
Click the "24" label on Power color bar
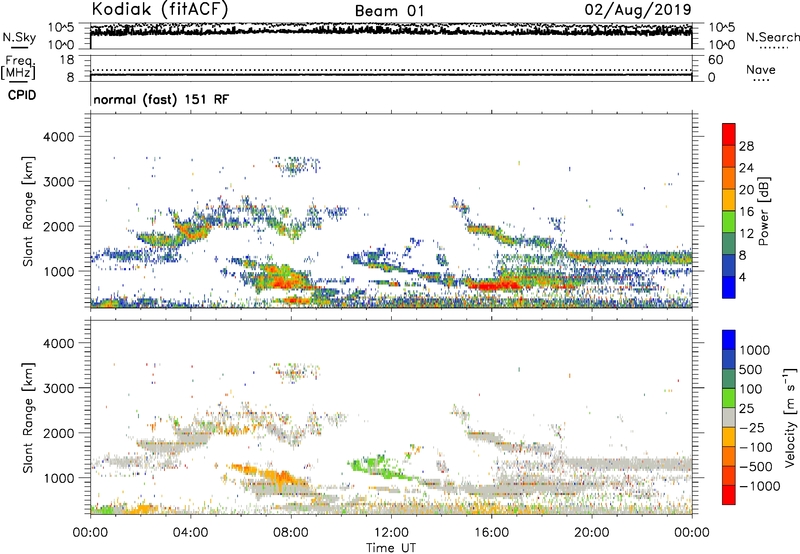pos(746,168)
